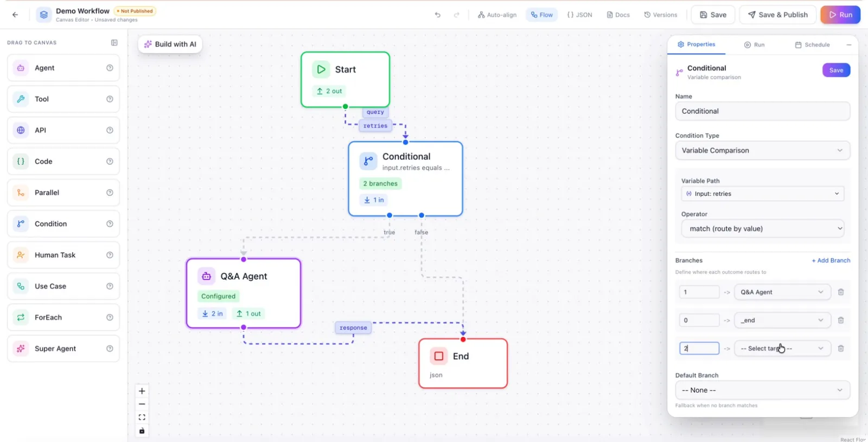Image resolution: width=868 pixels, height=442 pixels.
Task: Switch to the Schedule tab
Action: click(x=812, y=44)
